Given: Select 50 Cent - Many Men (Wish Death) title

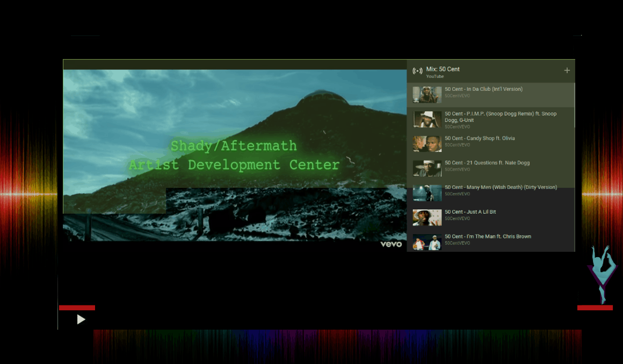Looking at the screenshot, I should pyautogui.click(x=501, y=187).
